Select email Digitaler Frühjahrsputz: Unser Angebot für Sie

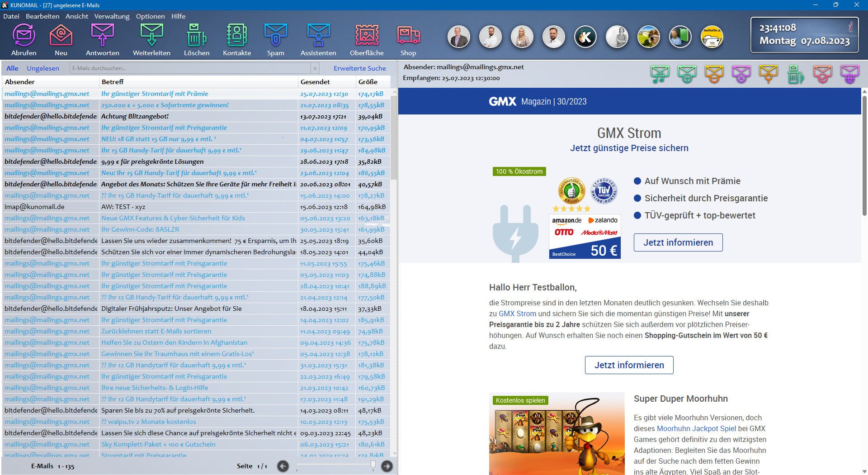(x=196, y=309)
